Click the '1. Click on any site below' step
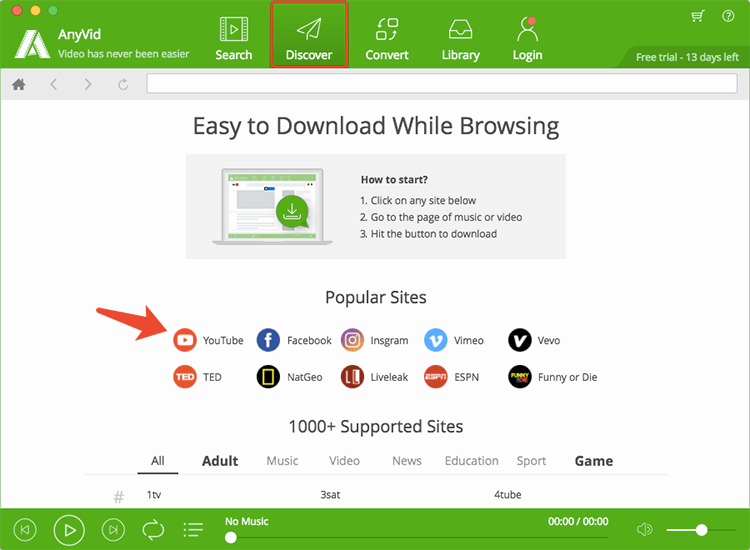The image size is (750, 550). (418, 200)
